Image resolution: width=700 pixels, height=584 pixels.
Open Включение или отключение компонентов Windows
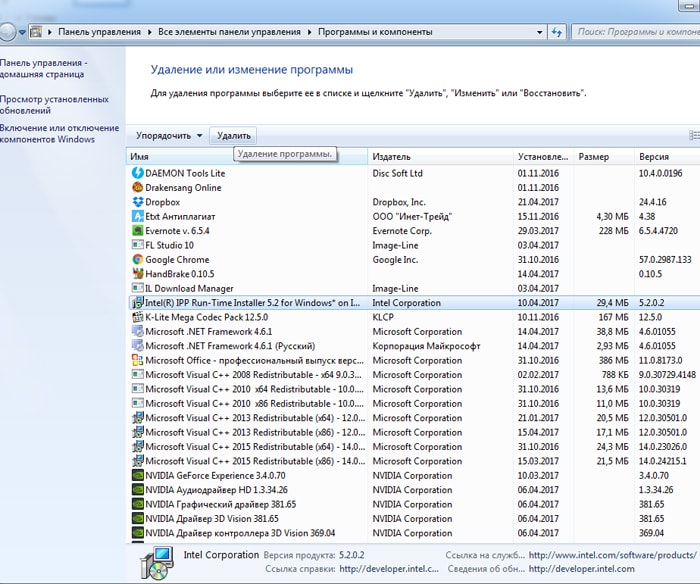(59, 133)
